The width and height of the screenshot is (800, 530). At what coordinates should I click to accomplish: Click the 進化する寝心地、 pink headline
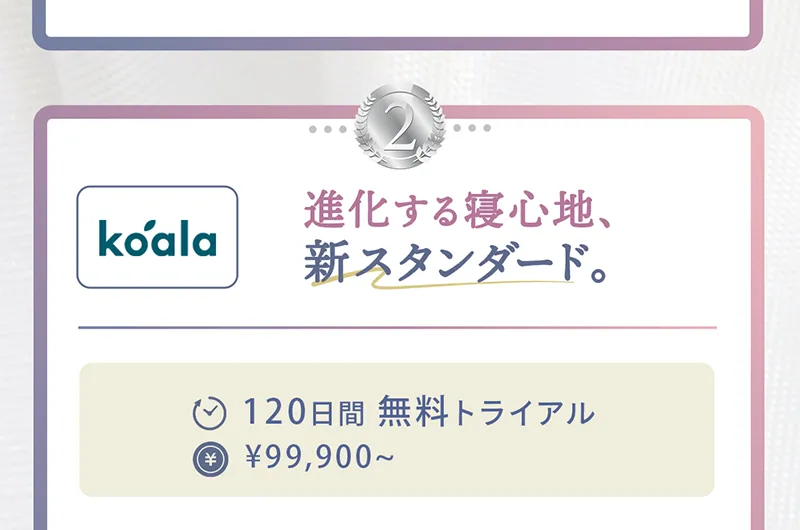[x=457, y=209]
